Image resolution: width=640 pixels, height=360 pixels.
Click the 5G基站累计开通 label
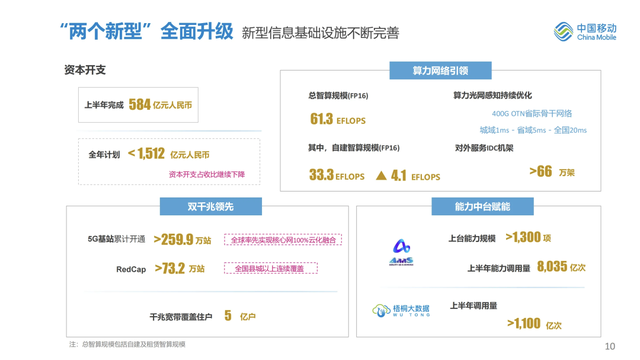pyautogui.click(x=116, y=239)
